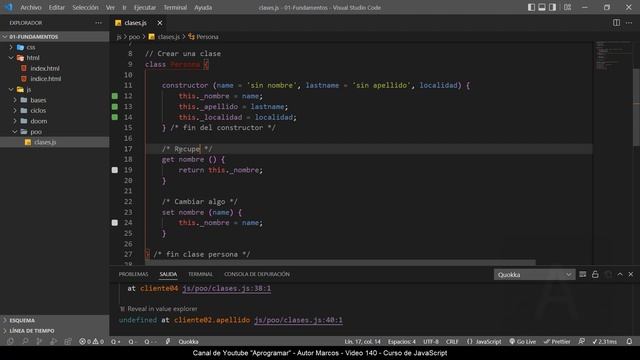Screen dimensions: 640x360
Task: Open the customize layout icon
Action: click(x=567, y=7)
